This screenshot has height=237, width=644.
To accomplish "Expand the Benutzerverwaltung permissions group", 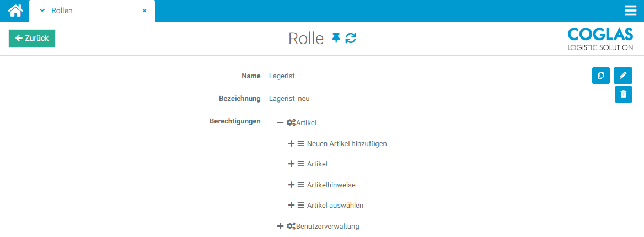I will coord(281,227).
